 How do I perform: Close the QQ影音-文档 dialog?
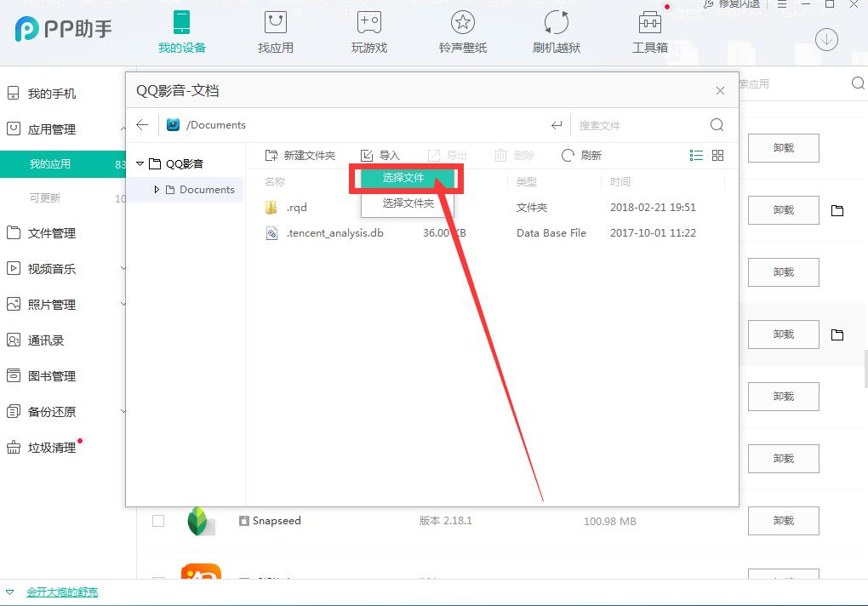[720, 90]
